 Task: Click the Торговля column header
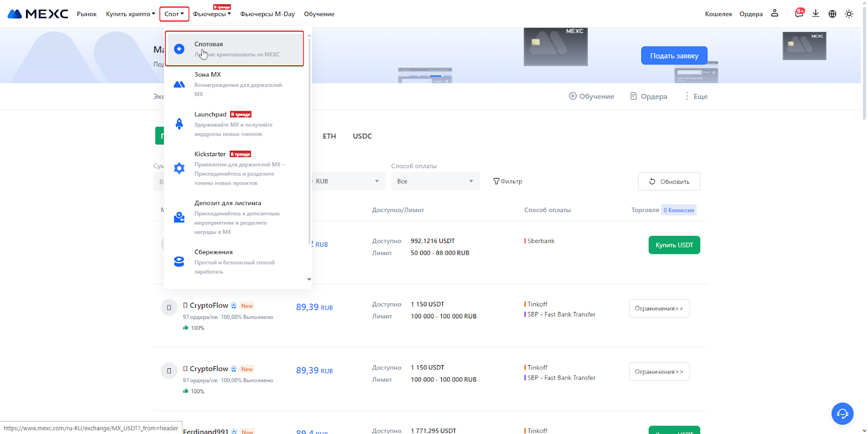[645, 210]
